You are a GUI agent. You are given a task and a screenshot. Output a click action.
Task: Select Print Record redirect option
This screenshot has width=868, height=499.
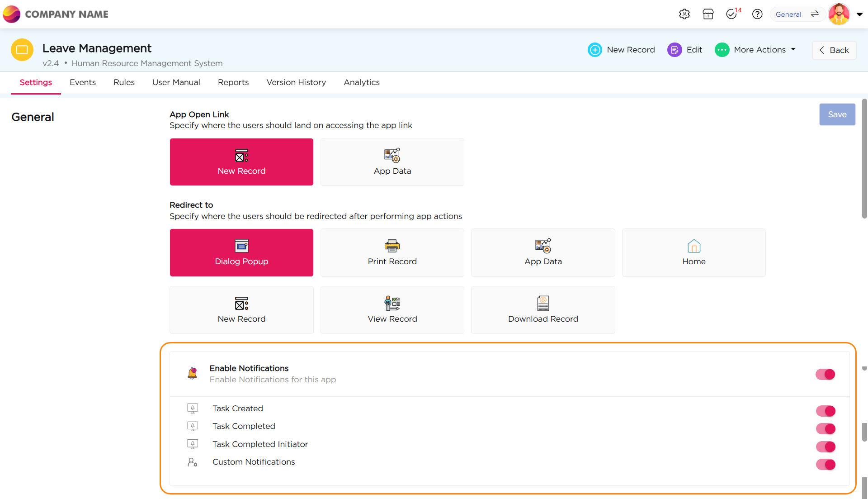pos(392,252)
